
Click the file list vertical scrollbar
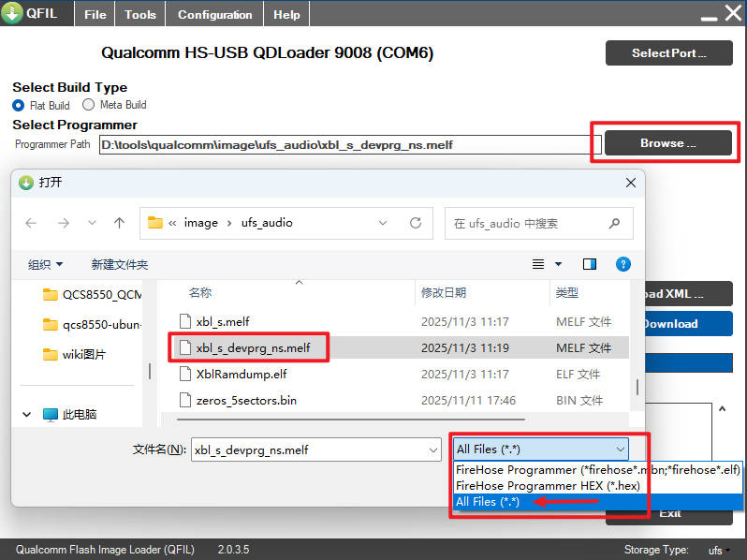pyautogui.click(x=638, y=386)
